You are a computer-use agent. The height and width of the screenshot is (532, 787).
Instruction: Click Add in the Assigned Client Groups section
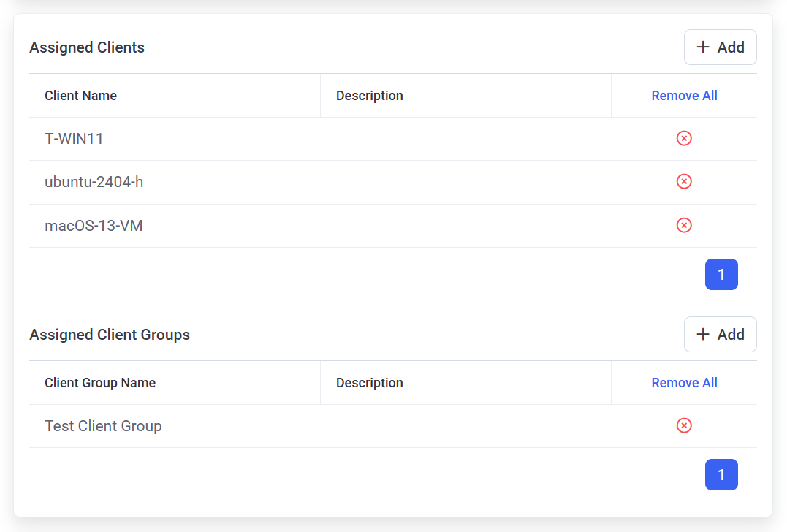tap(720, 335)
